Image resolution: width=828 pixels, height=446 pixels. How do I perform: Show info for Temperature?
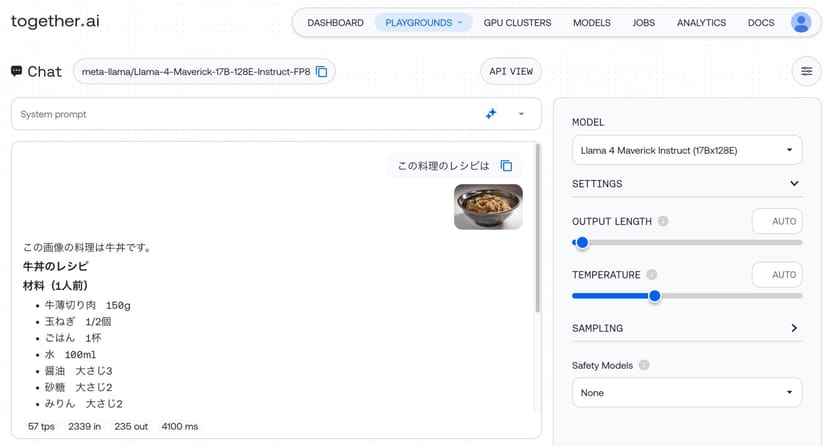[x=651, y=275]
